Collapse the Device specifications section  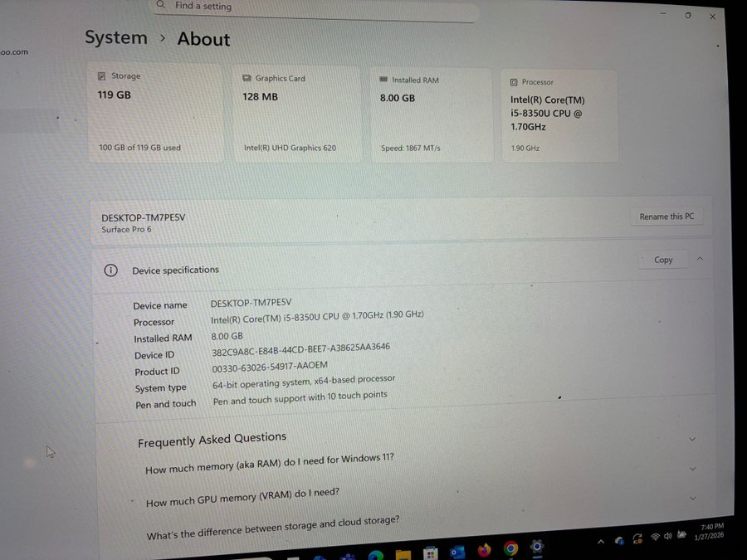click(700, 259)
